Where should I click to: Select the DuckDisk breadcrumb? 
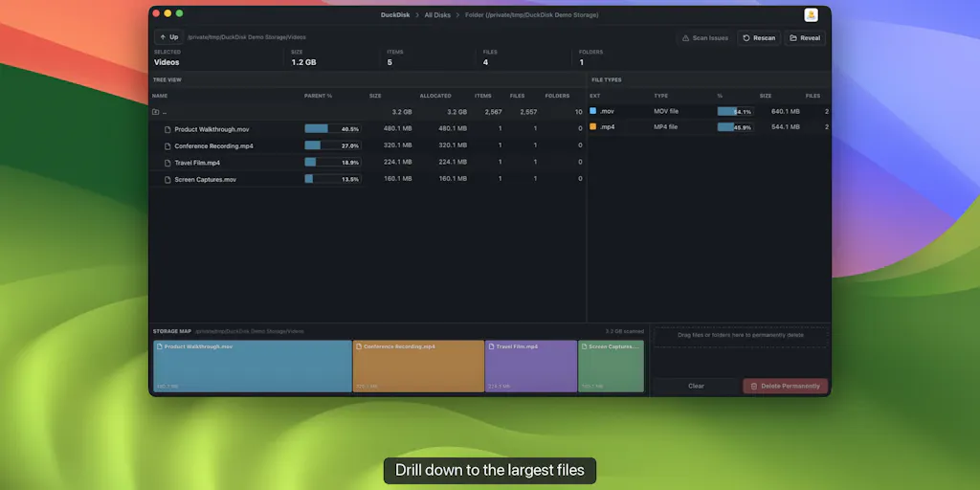[395, 15]
